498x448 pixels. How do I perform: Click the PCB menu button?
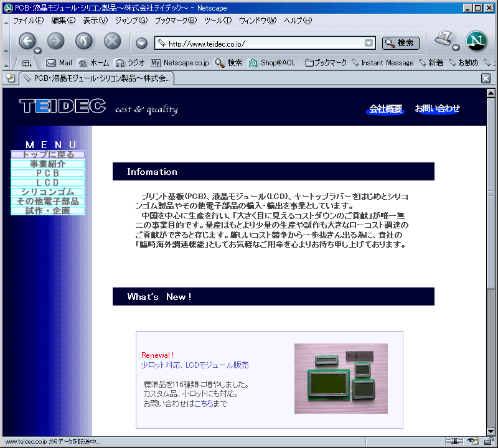pos(48,173)
